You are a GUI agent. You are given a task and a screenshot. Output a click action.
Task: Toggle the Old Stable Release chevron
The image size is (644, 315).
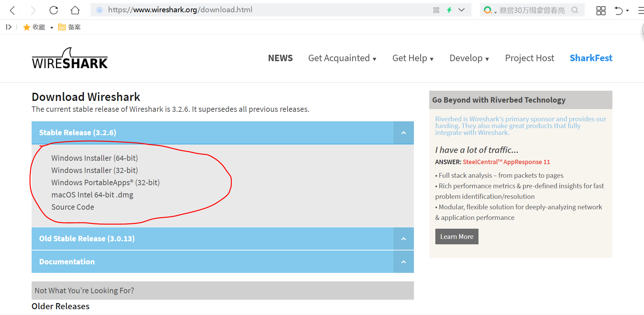coord(404,239)
